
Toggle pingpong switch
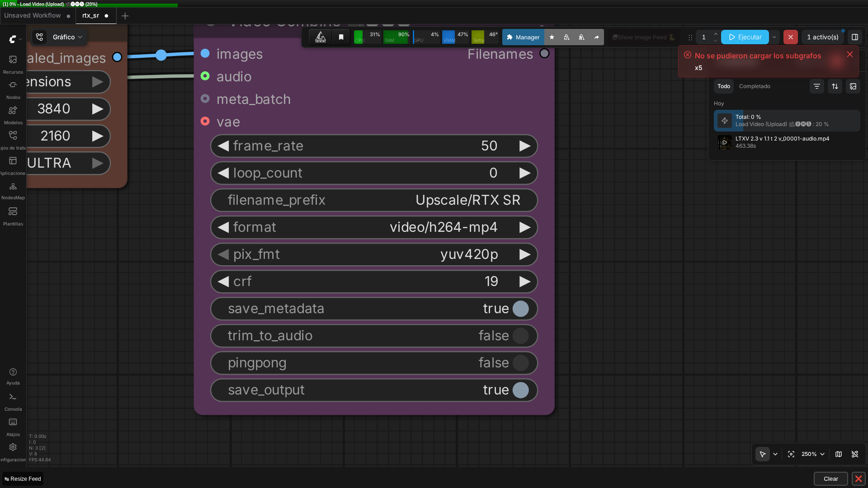pos(520,363)
